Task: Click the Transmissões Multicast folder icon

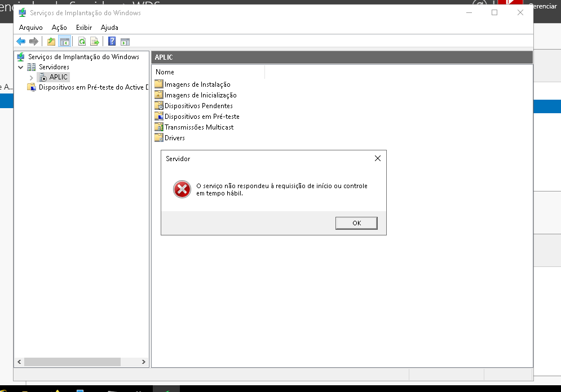Action: [x=159, y=127]
